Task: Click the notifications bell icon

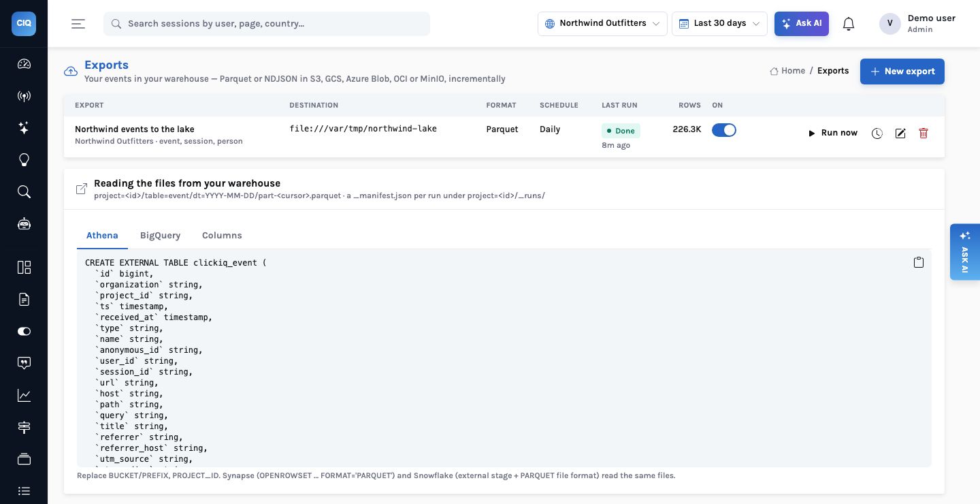Action: click(848, 24)
